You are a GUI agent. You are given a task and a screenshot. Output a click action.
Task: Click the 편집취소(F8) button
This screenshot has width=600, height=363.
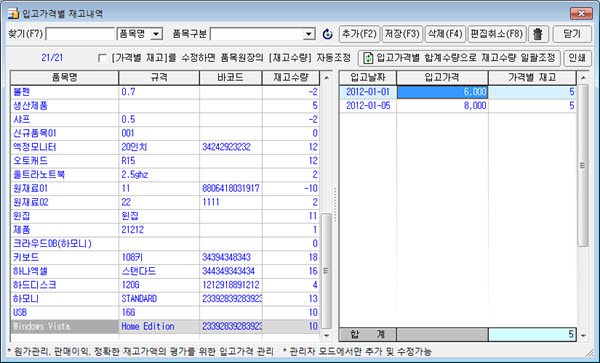(x=497, y=34)
